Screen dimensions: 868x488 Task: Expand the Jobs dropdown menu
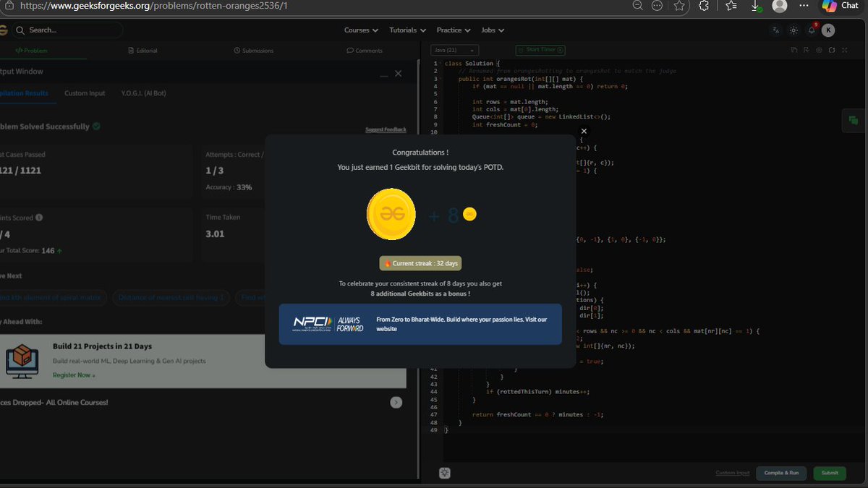(x=493, y=30)
